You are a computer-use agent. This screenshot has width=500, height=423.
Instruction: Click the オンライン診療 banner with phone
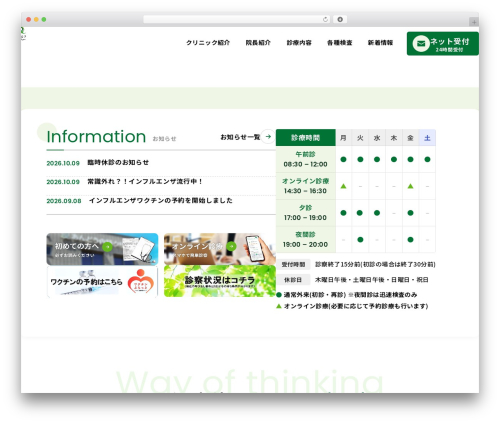[220, 249]
